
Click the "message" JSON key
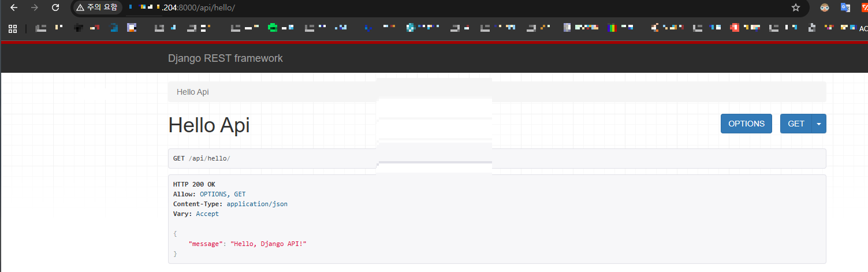pos(206,244)
